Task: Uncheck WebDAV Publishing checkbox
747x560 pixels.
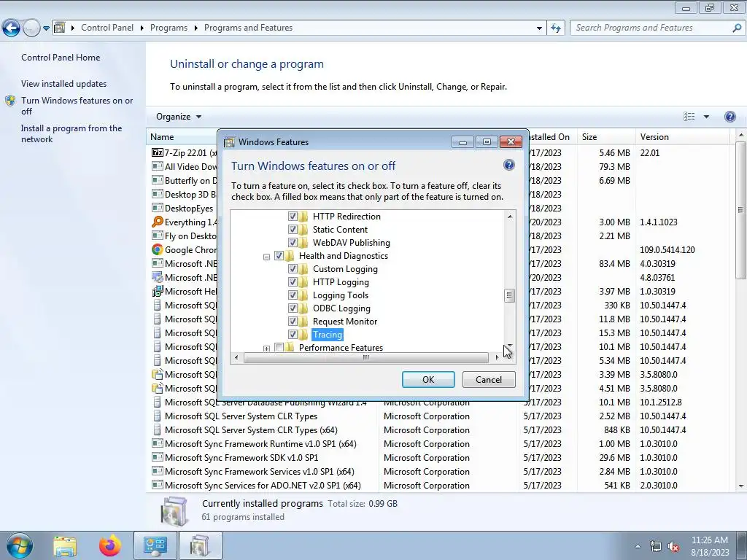Action: pyautogui.click(x=293, y=242)
